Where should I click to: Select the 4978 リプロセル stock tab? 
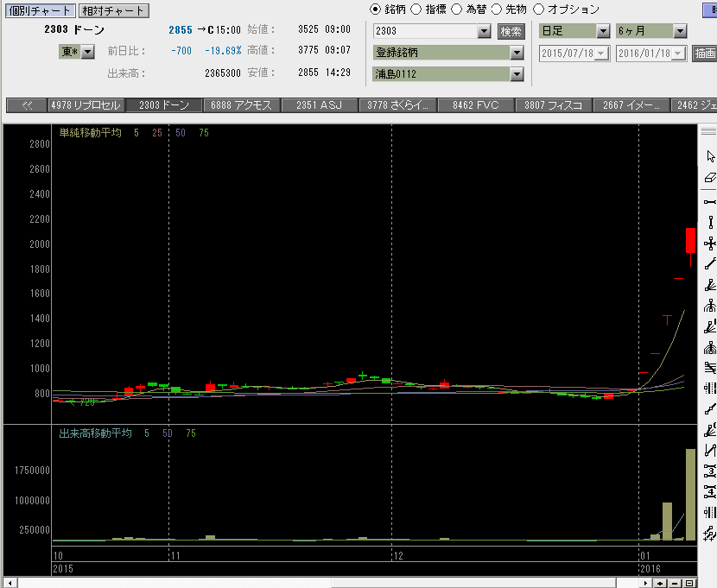click(86, 105)
